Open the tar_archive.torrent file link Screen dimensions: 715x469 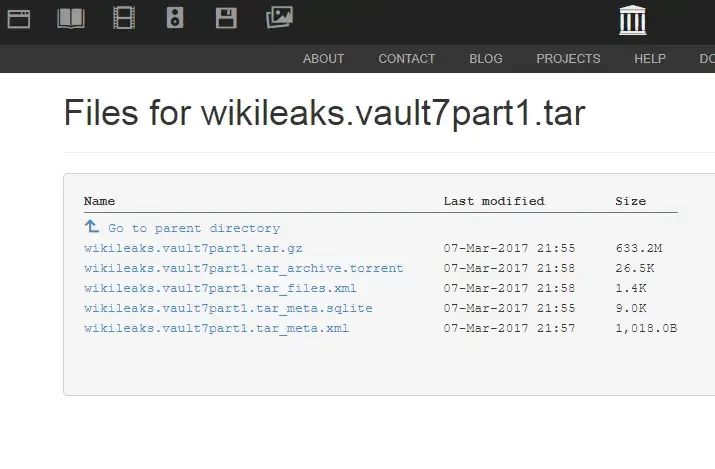click(244, 268)
